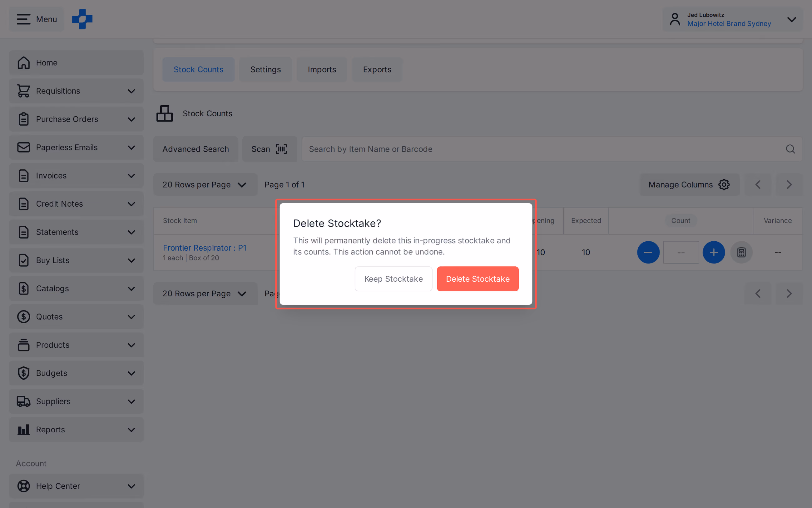The width and height of the screenshot is (812, 508).
Task: Go to previous page with the top arrow
Action: coord(758,184)
